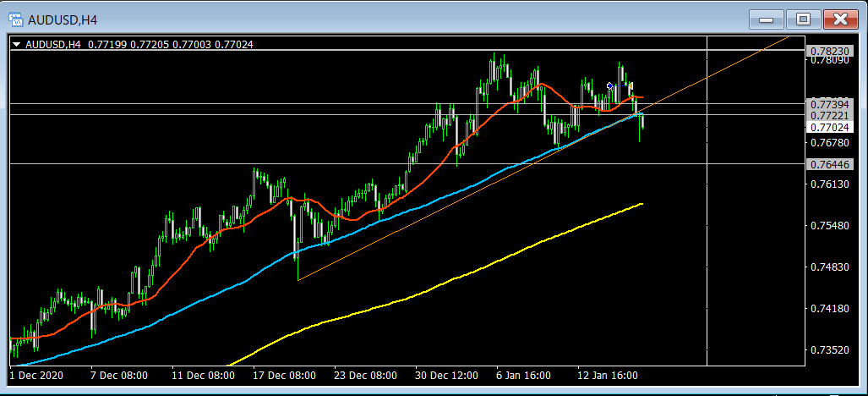Click the 0.77221 horizontal line price label
Screen dimensions: 868x396
point(830,115)
